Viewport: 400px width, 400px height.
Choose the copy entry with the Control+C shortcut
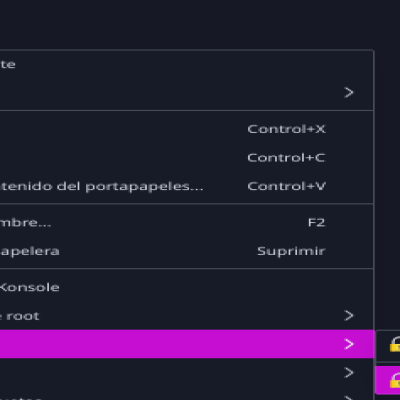(x=187, y=158)
